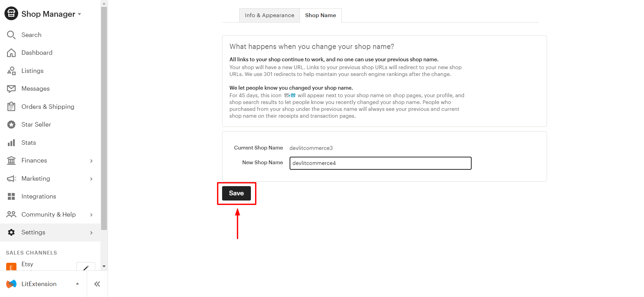Open the Shop Manager dropdown arrow
The image size is (644, 297).
pos(80,14)
